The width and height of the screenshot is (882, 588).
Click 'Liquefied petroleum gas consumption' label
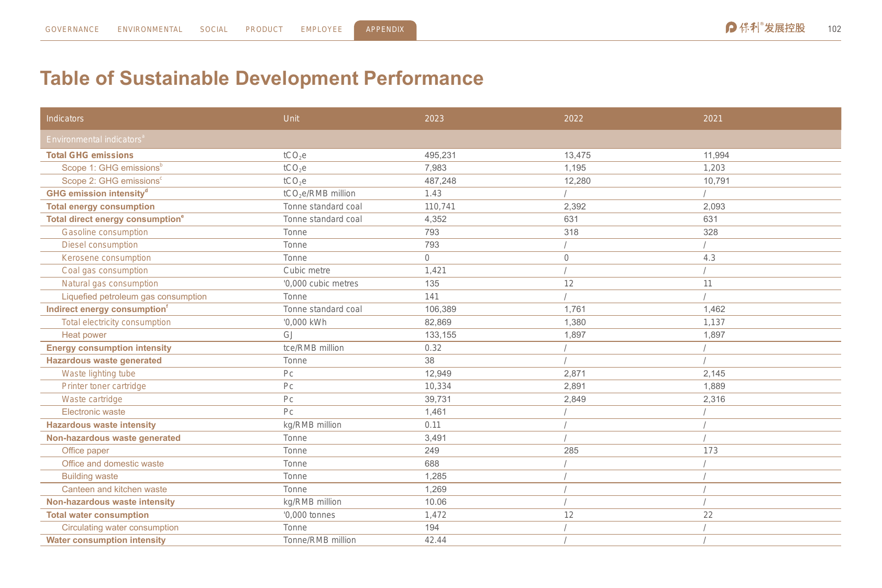pyautogui.click(x=134, y=296)
